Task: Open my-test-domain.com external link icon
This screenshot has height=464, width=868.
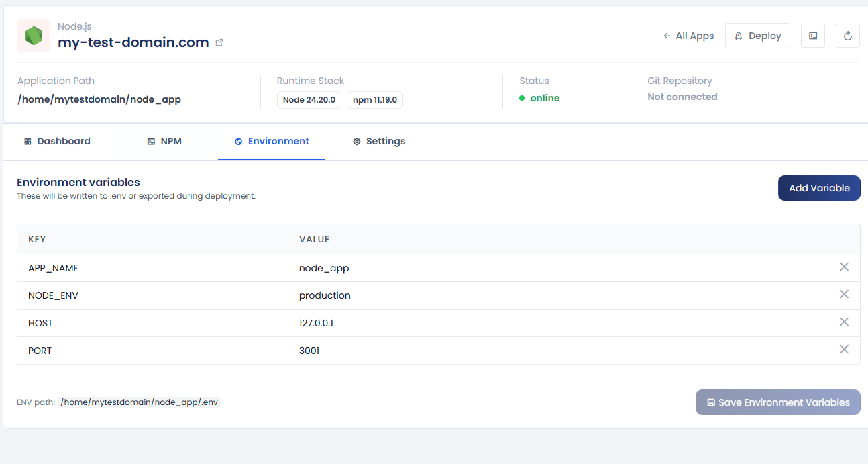Action: coord(219,42)
